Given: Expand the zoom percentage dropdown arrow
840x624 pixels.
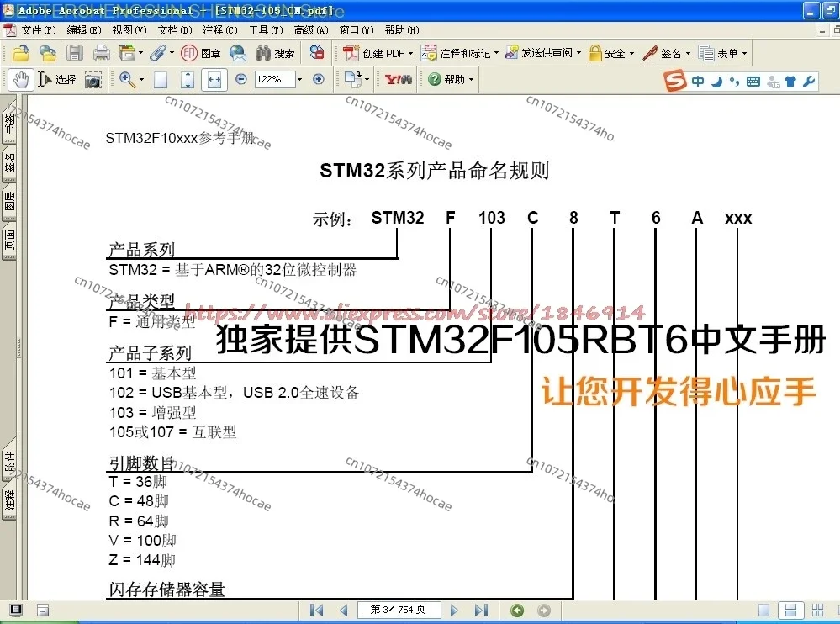Looking at the screenshot, I should point(299,80).
